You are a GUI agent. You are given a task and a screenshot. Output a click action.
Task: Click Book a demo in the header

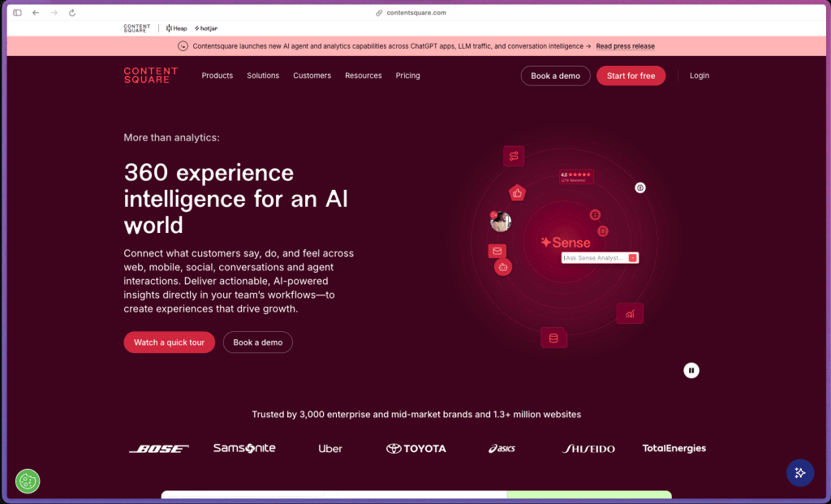(555, 75)
